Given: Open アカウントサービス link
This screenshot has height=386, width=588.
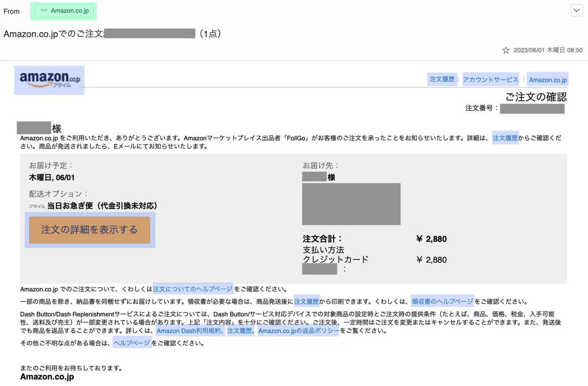Looking at the screenshot, I should pyautogui.click(x=490, y=79).
